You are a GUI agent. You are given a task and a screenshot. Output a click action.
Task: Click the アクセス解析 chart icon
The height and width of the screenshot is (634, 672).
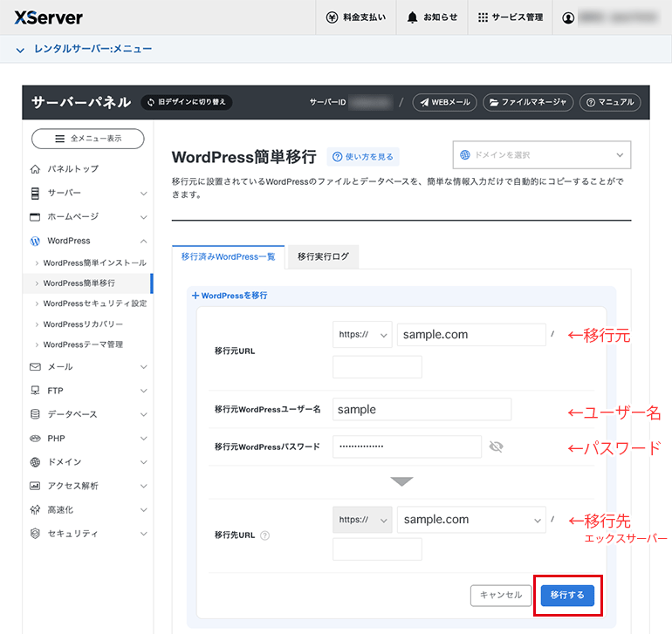[35, 486]
